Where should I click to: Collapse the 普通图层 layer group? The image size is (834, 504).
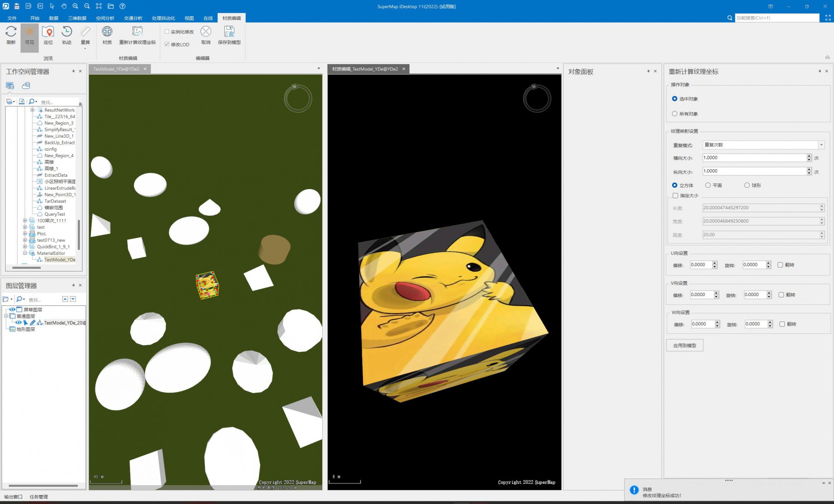click(6, 316)
